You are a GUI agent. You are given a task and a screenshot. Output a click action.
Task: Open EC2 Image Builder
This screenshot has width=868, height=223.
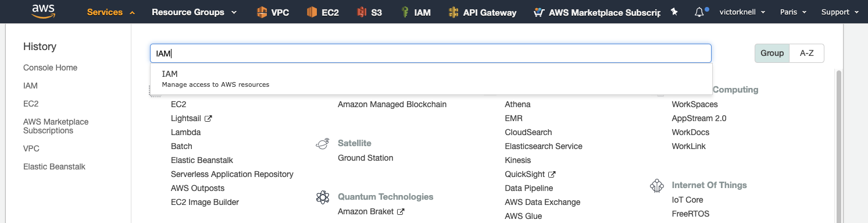pyautogui.click(x=205, y=202)
